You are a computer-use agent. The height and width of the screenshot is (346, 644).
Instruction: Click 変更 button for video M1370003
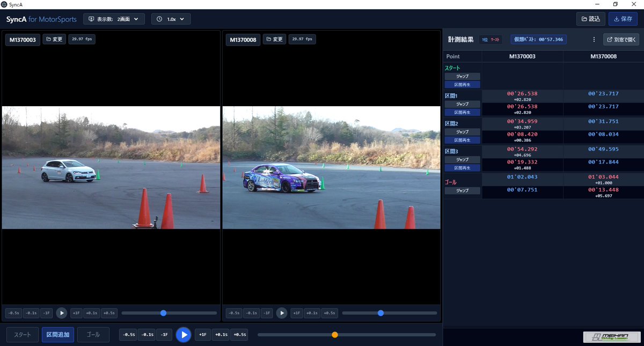[54, 39]
